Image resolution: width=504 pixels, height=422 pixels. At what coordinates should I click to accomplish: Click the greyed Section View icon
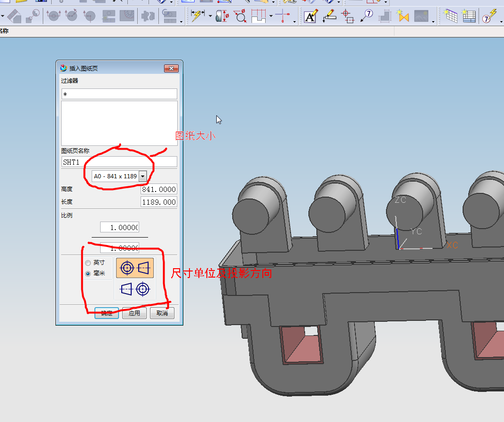[53, 16]
